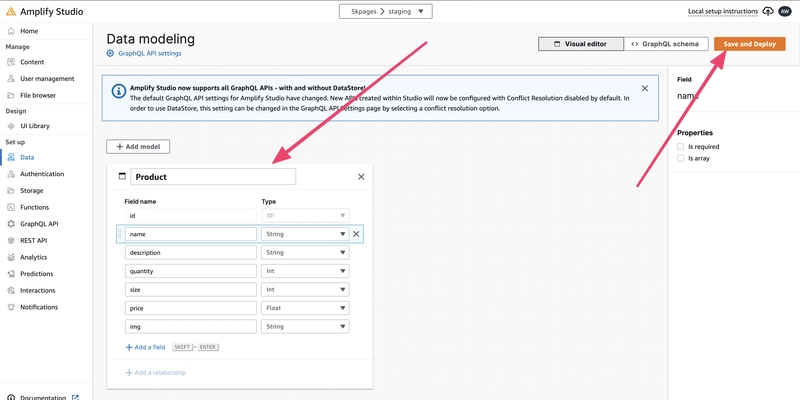Viewport: 800px width, 400px height.
Task: Click the quantity field name input
Action: click(x=191, y=271)
